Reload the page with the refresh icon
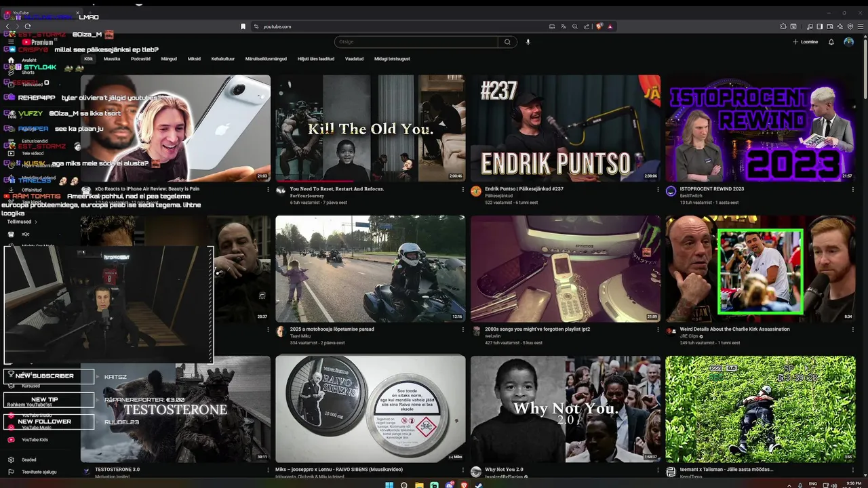This screenshot has height=488, width=868. click(28, 26)
